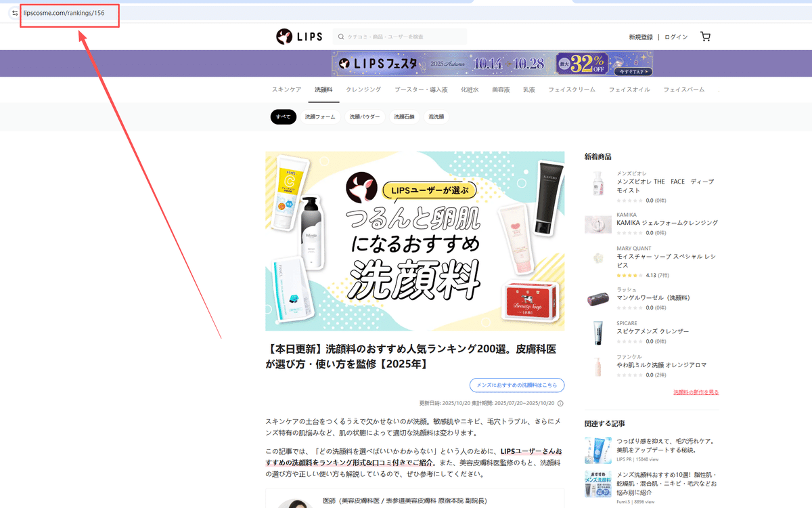The height and width of the screenshot is (508, 812).
Task: Activate the すべて filter pill
Action: 283,116
